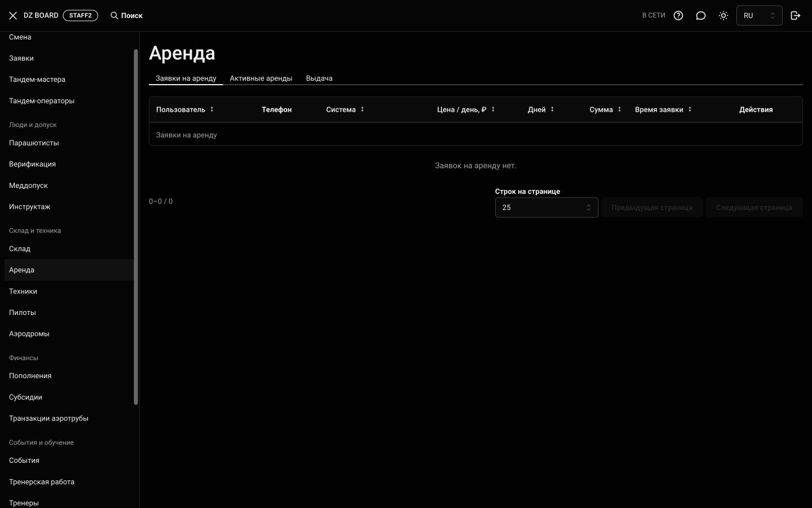The width and height of the screenshot is (812, 508).
Task: Open Тренерская работа sidebar item
Action: (x=69, y=482)
